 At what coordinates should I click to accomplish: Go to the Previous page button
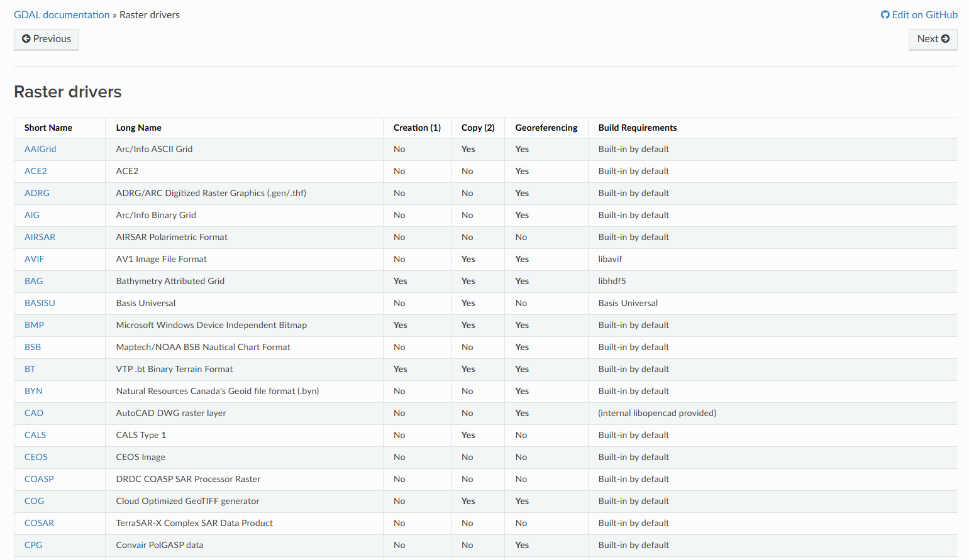pos(47,39)
